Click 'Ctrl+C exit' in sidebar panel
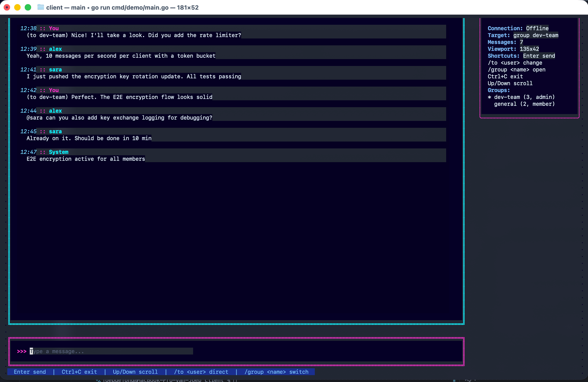Viewport: 588px width, 382px height. click(505, 76)
